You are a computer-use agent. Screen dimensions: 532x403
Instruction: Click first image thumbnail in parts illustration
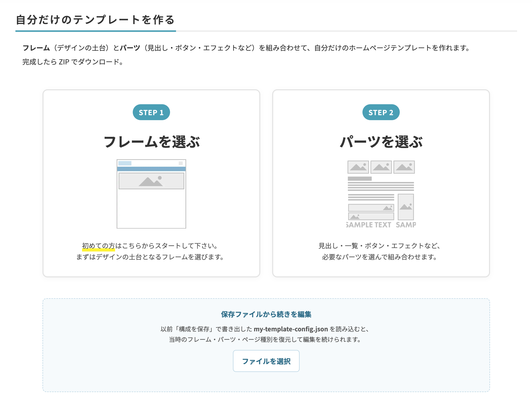tap(358, 167)
